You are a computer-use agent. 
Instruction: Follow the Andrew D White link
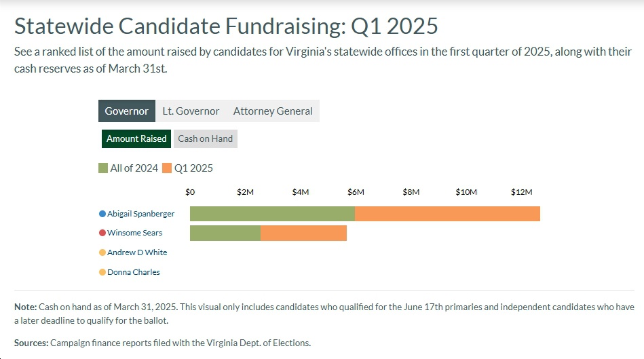pyautogui.click(x=137, y=252)
